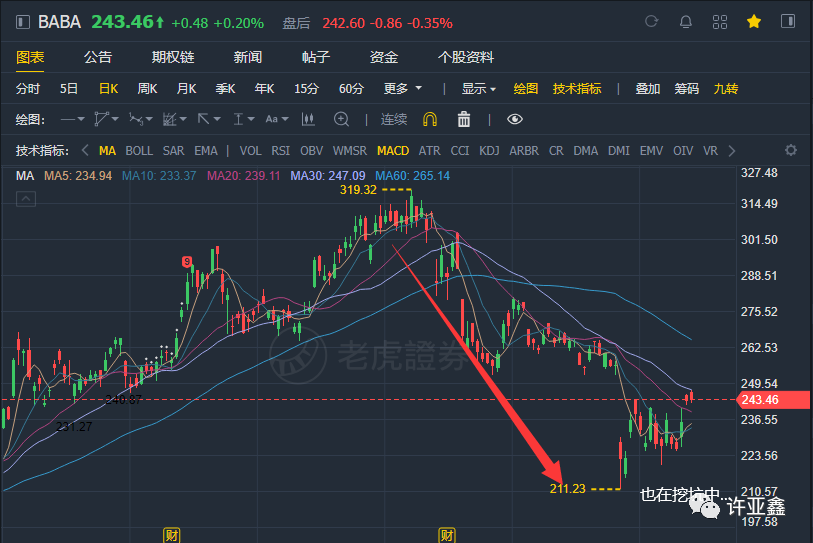Enable the KDJ indicator
The image size is (813, 543).
click(489, 150)
